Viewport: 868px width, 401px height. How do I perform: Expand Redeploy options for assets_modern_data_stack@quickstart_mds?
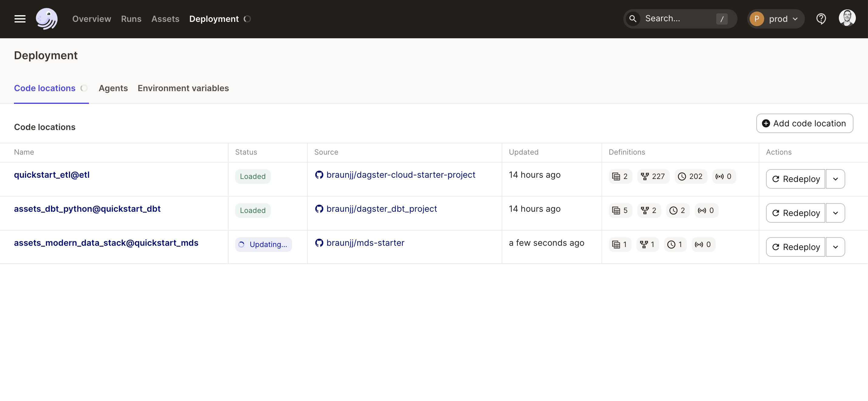[835, 247]
